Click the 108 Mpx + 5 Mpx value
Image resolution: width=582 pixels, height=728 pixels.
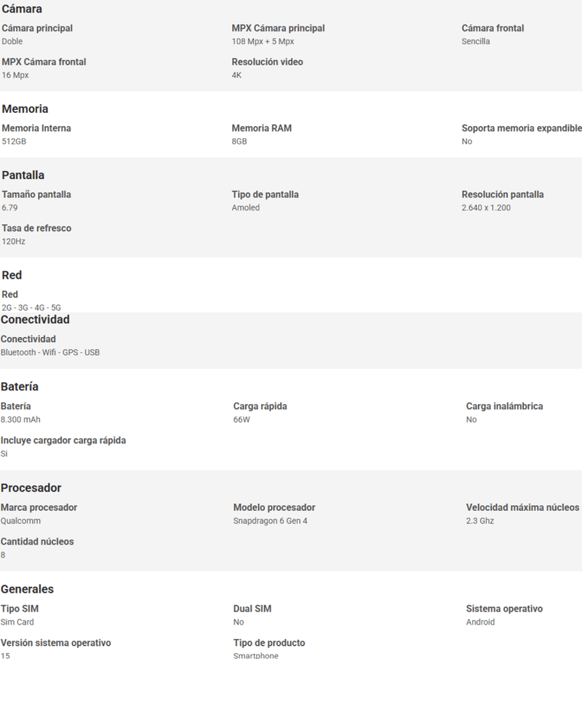(263, 41)
